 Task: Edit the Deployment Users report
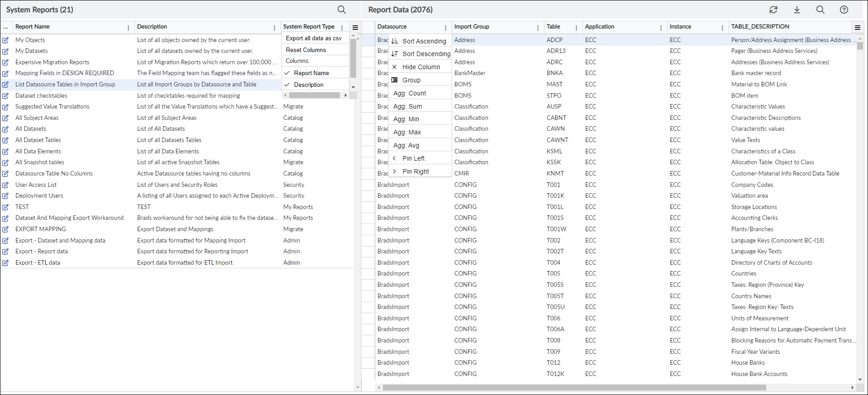click(5, 195)
